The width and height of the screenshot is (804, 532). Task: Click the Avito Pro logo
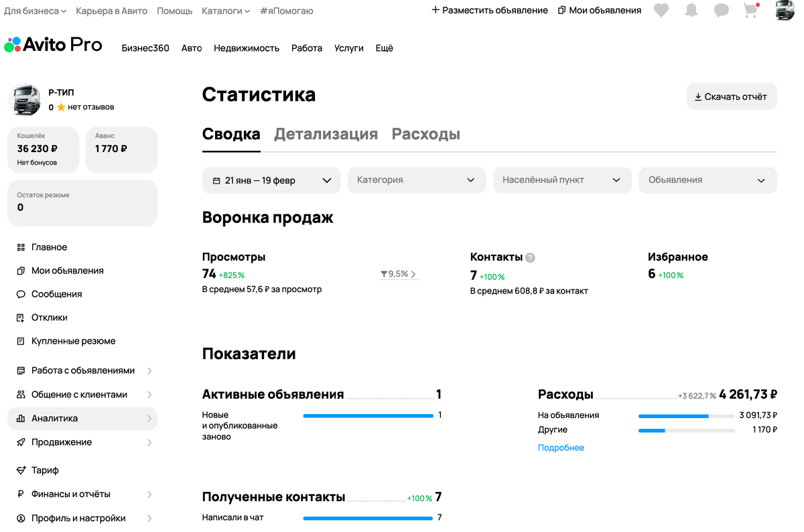click(x=53, y=45)
